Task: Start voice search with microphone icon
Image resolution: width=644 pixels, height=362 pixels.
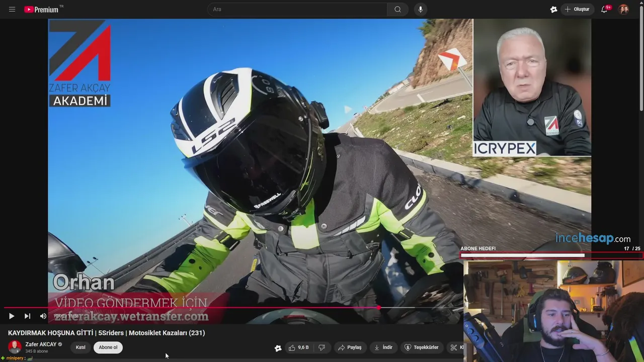Action: (421, 9)
